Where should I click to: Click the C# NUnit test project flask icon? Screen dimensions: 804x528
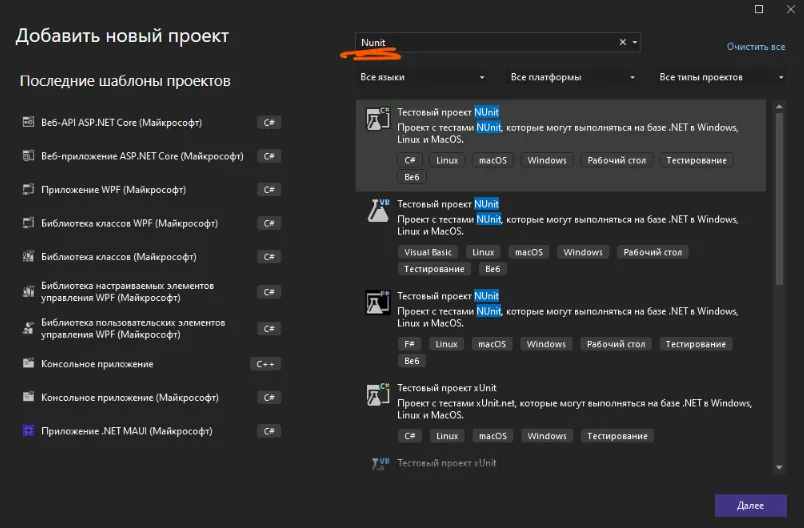click(377, 119)
